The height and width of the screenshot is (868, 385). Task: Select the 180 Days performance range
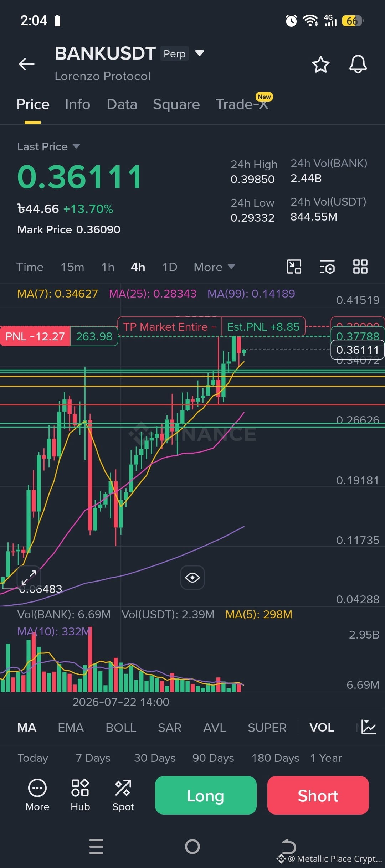[275, 758]
